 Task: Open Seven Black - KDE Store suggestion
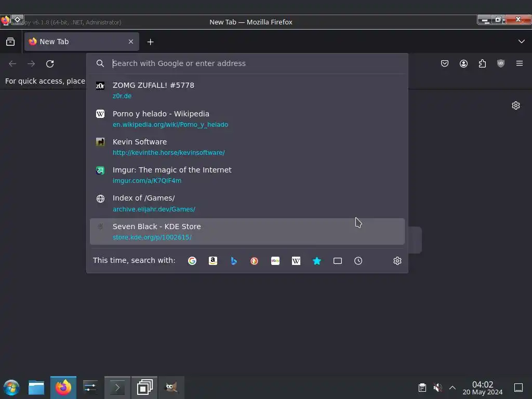tap(247, 231)
